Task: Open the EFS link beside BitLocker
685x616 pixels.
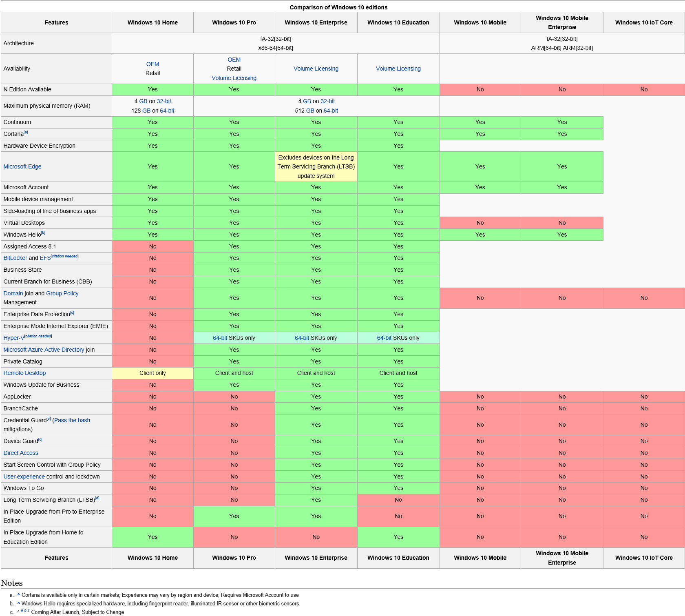Action: tap(45, 258)
